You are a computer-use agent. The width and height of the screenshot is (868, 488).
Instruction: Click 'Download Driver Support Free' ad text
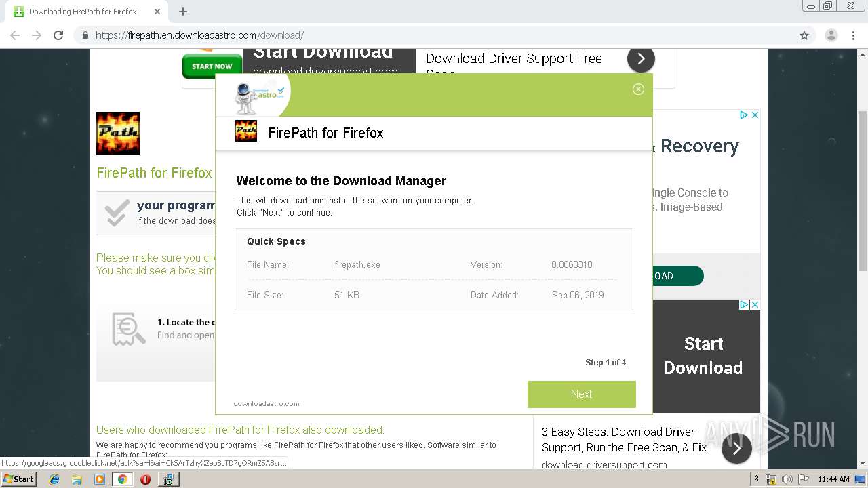click(514, 59)
